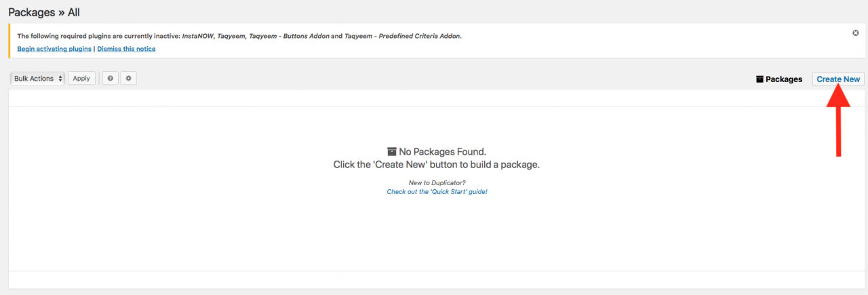This screenshot has height=295, width=868.
Task: Click the archive box icon beside Packages label
Action: tap(759, 79)
